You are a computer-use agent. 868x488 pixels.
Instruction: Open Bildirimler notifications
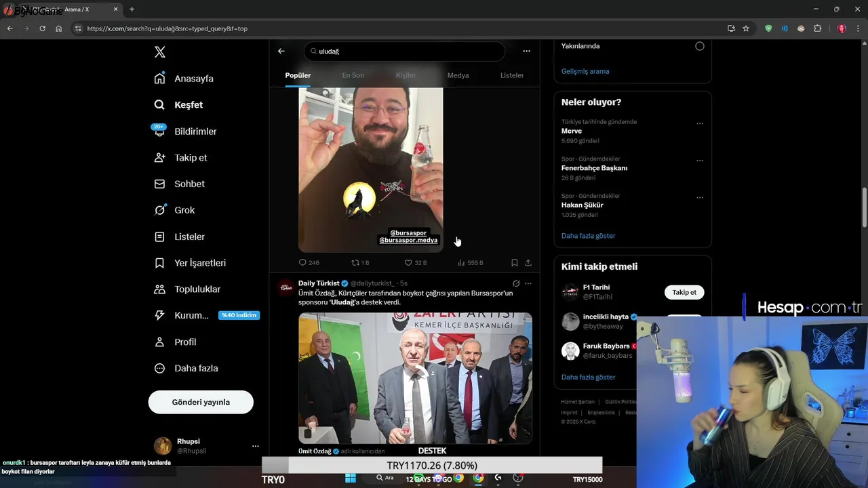(185, 131)
